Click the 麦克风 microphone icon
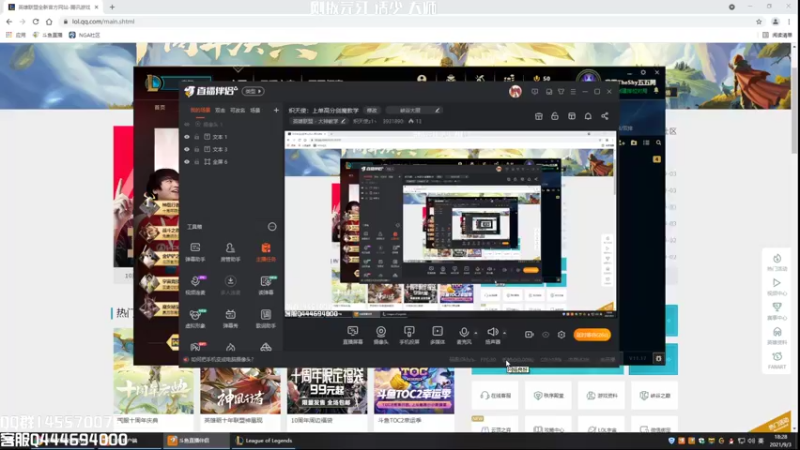Image resolution: width=800 pixels, height=450 pixels. click(464, 335)
